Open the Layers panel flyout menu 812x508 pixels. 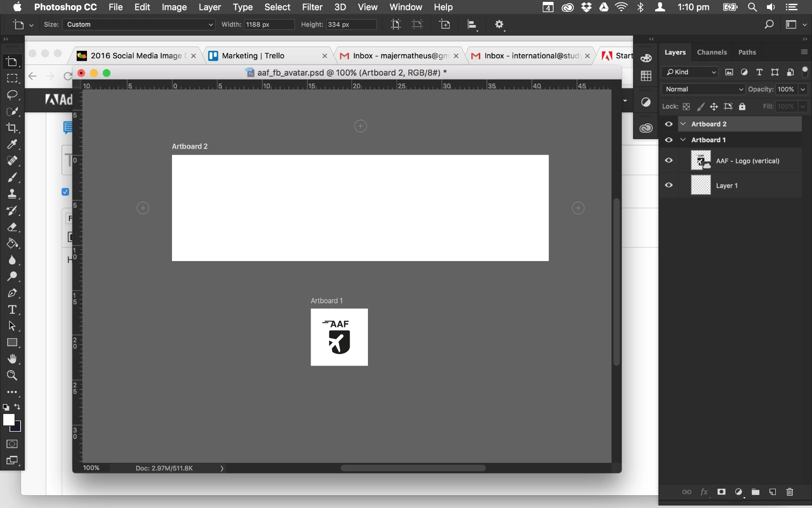click(x=804, y=52)
